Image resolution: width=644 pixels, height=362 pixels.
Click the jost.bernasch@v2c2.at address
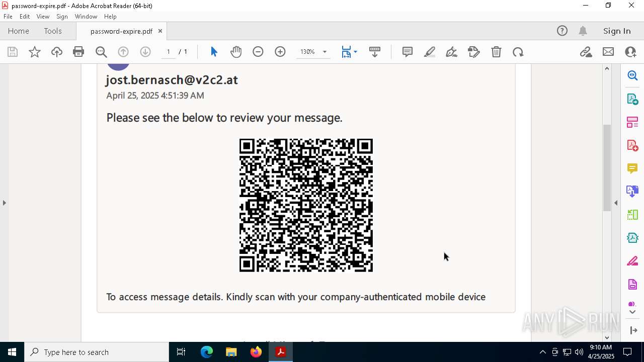[x=172, y=80]
